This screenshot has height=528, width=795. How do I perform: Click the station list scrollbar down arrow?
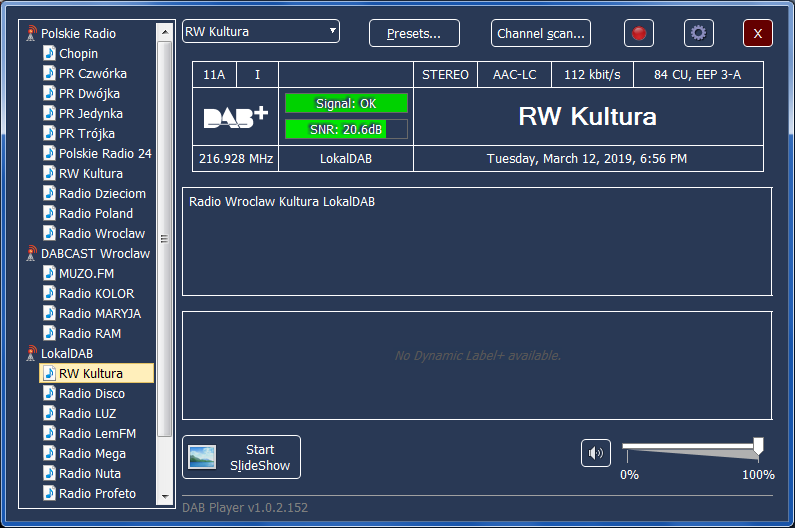[165, 499]
